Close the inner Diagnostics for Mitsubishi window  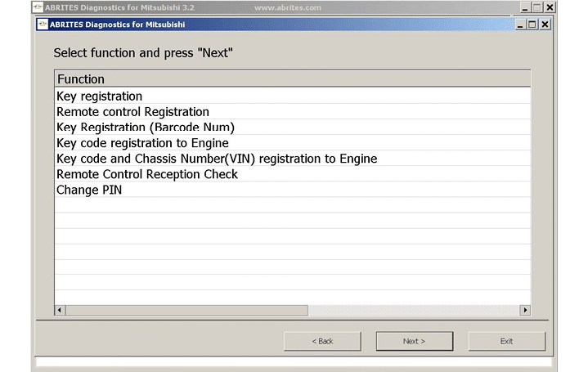(x=545, y=25)
